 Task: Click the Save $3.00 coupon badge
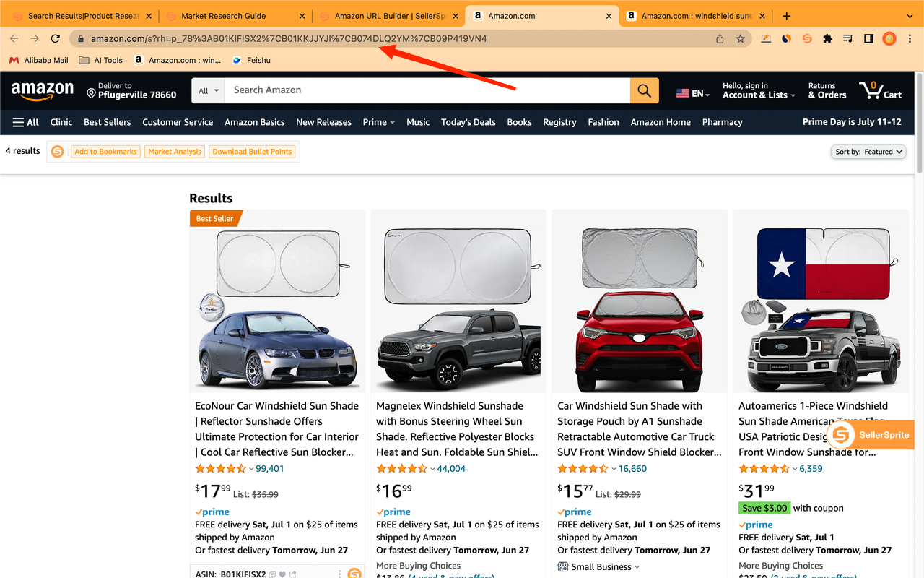tap(764, 508)
